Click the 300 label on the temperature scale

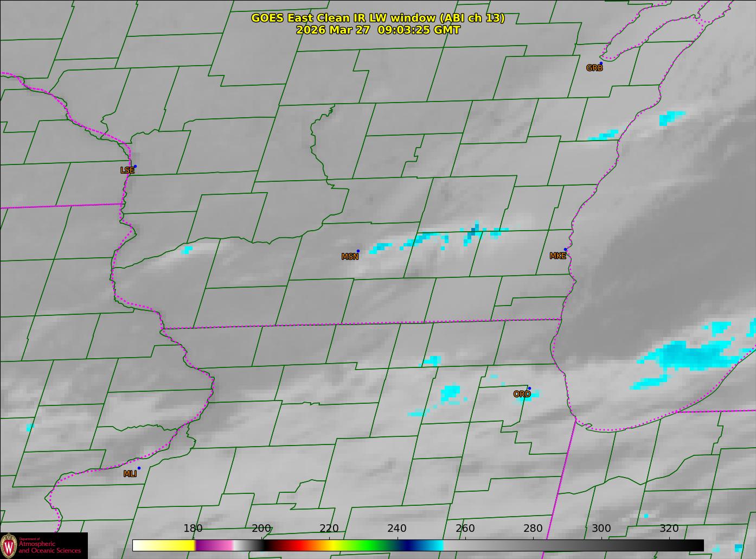point(601,529)
